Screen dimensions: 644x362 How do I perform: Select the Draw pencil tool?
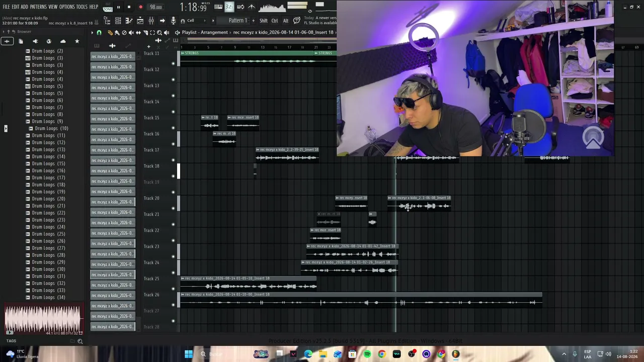[110, 33]
